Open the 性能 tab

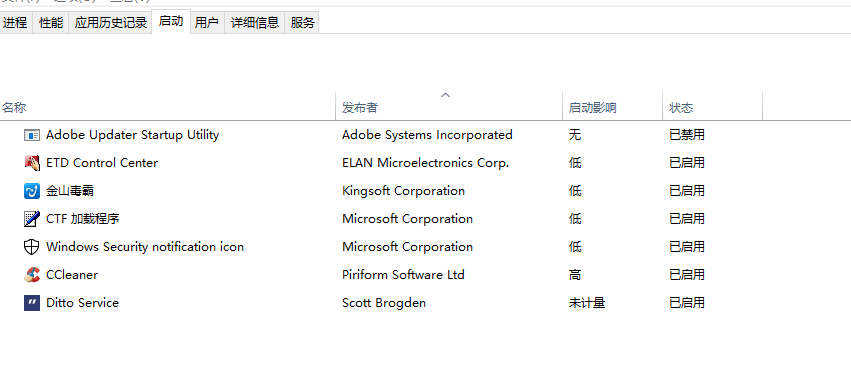tap(50, 23)
